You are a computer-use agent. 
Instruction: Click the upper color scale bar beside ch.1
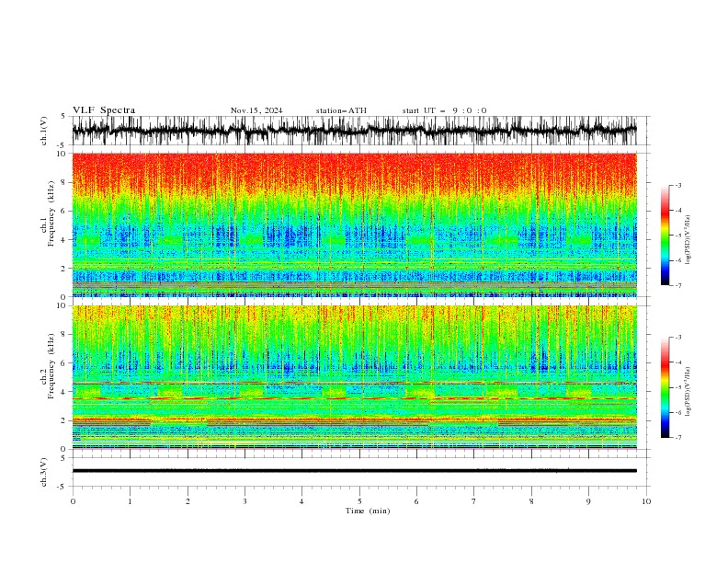(x=665, y=235)
